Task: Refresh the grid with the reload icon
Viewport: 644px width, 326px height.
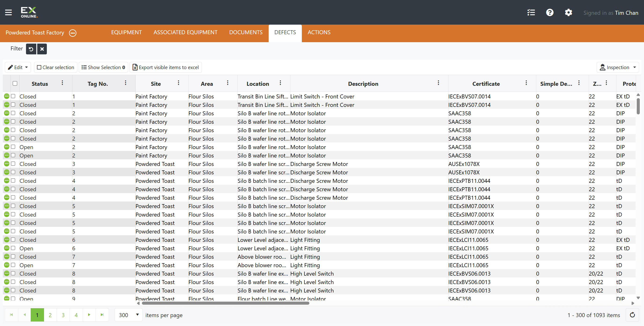Action: point(632,315)
